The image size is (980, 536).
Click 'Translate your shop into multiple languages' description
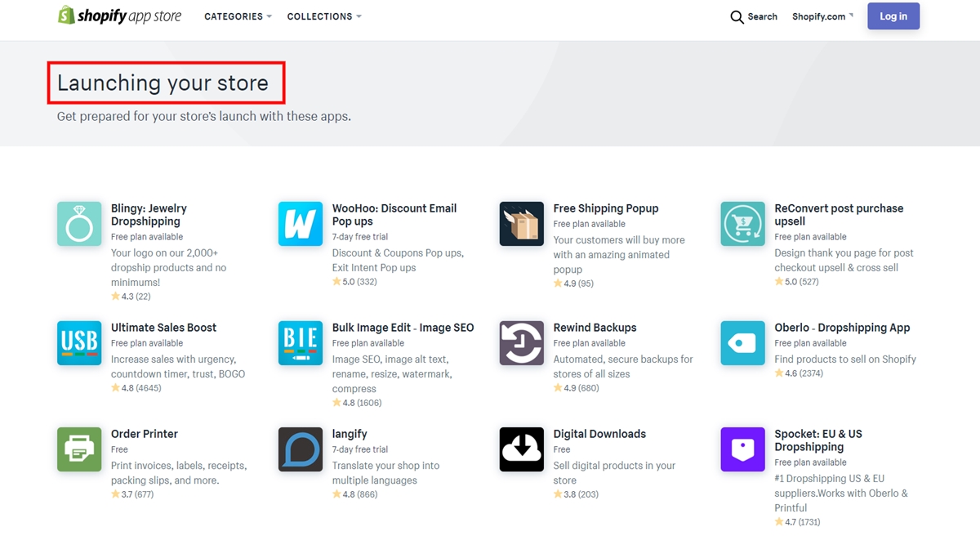pos(386,473)
